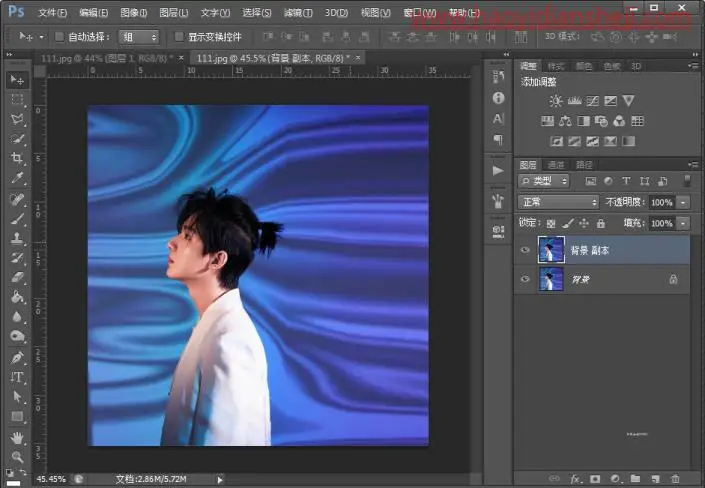Viewport: 705px width, 488px height.
Task: Toggle lock all padlock
Action: pyautogui.click(x=600, y=224)
